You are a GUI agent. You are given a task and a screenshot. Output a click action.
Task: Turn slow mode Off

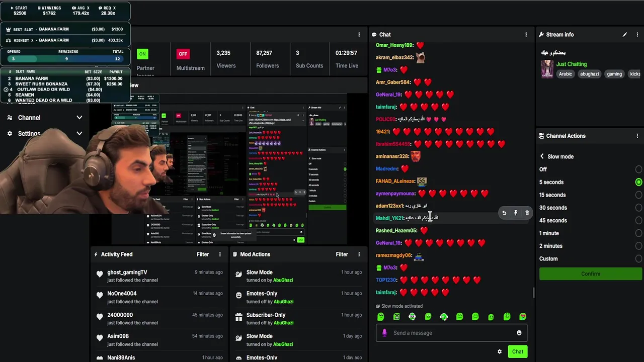pyautogui.click(x=638, y=169)
